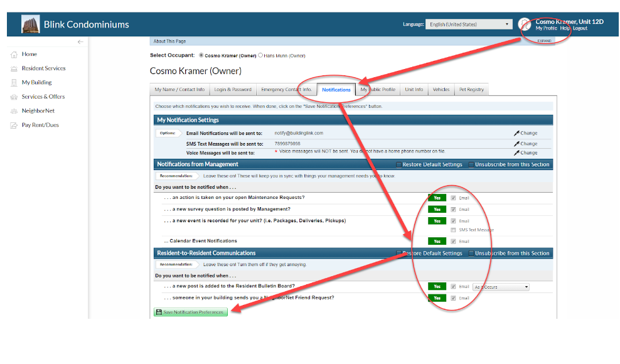The image size is (620, 364).
Task: Click the disk icon on Save Notification Preferences
Action: 159,312
